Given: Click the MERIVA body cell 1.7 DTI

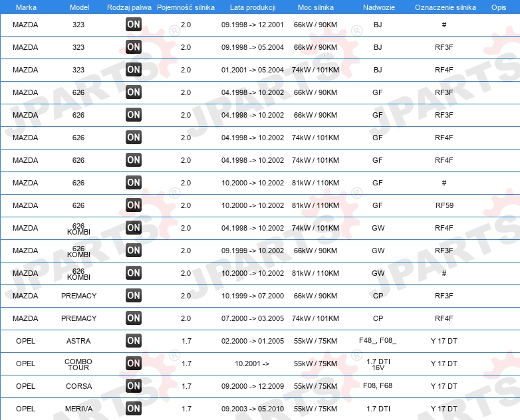Looking at the screenshot, I should click(378, 409).
